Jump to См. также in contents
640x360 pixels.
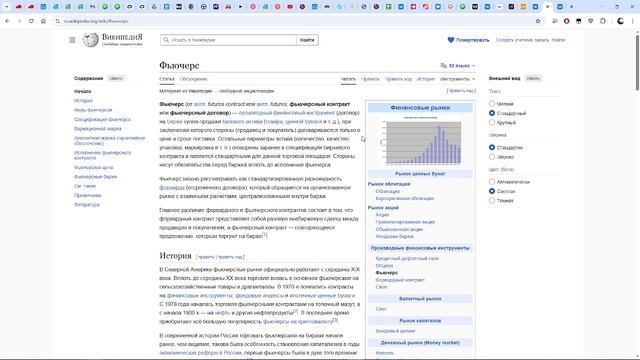[85, 186]
